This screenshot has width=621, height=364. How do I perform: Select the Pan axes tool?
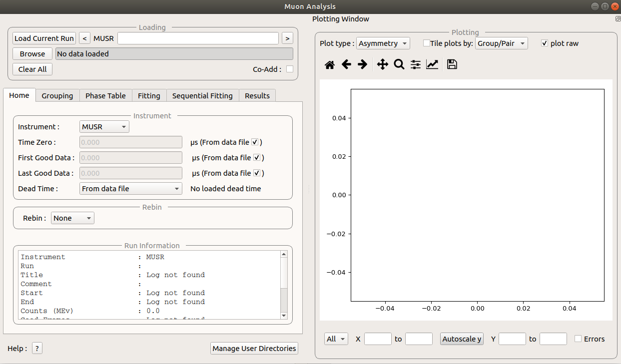coord(382,64)
